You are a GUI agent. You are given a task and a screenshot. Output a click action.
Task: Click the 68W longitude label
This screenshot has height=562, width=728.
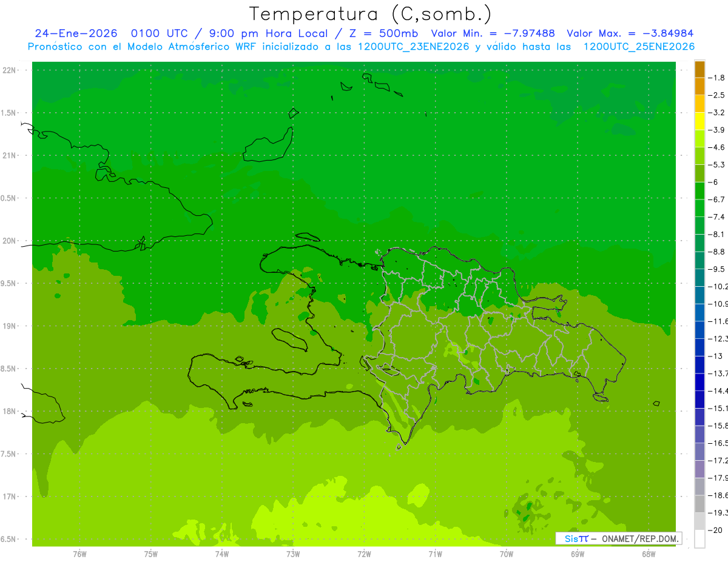tap(649, 554)
